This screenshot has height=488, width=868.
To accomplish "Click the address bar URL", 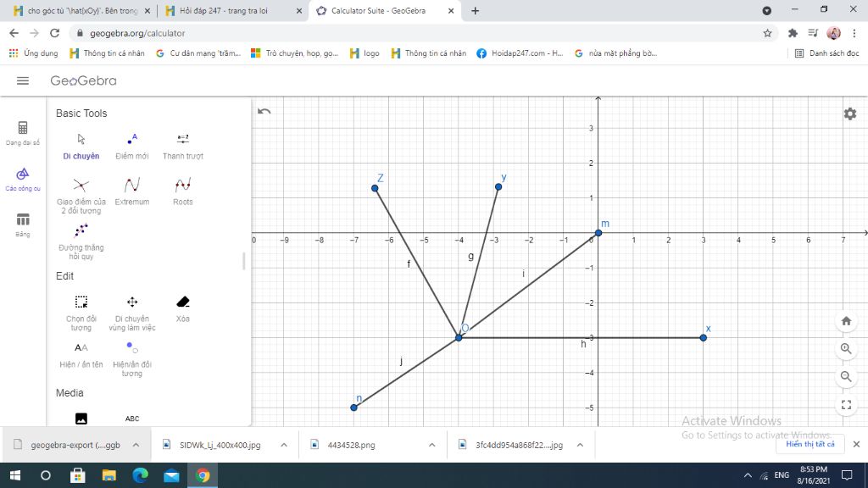I will tap(137, 33).
